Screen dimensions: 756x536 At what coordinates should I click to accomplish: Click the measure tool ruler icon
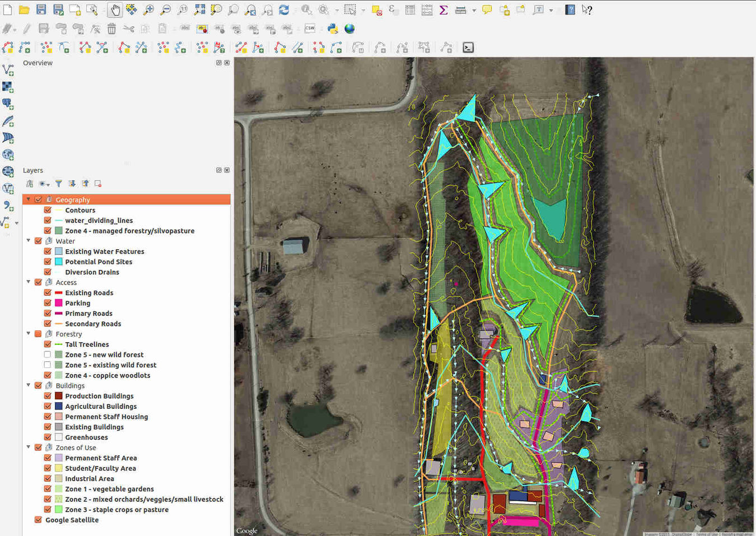point(460,10)
